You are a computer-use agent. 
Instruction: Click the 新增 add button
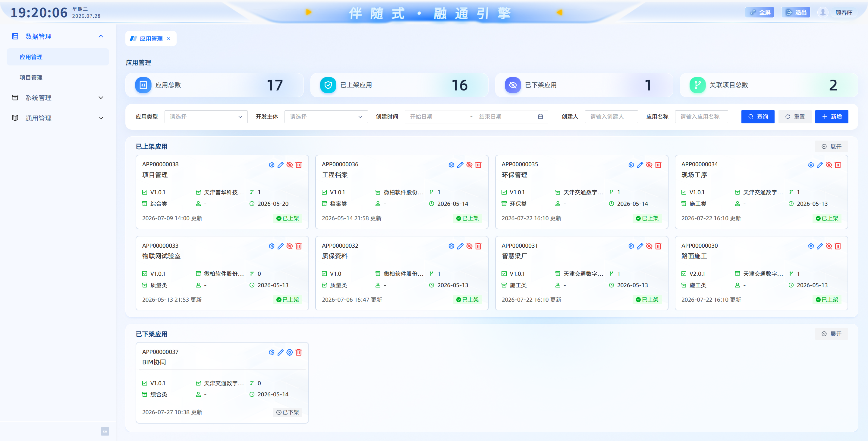coord(831,117)
